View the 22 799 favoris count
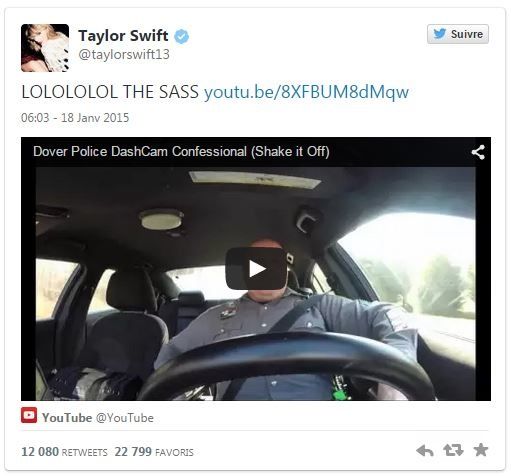The image size is (511, 476). click(x=154, y=452)
